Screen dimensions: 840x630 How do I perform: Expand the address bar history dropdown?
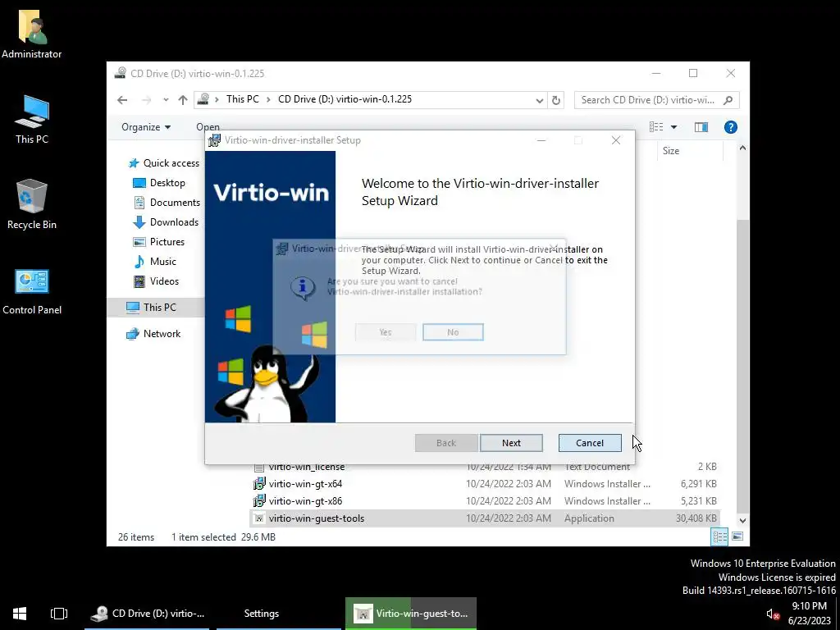(539, 100)
